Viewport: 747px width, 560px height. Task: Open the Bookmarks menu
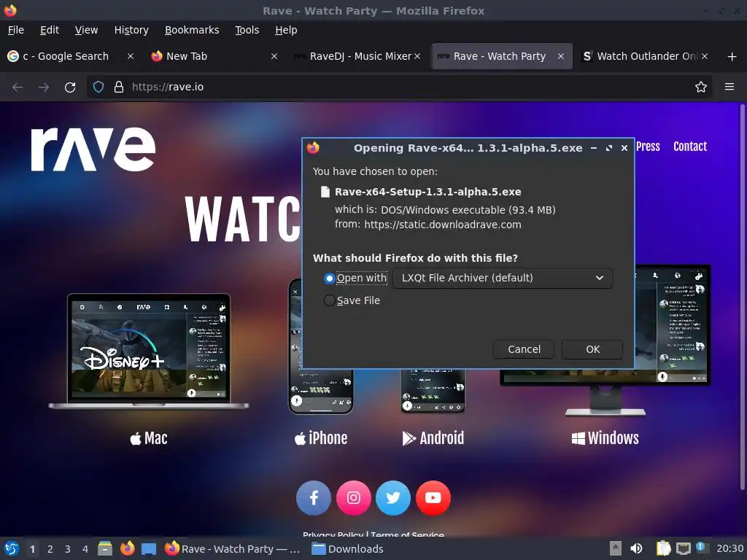[192, 30]
